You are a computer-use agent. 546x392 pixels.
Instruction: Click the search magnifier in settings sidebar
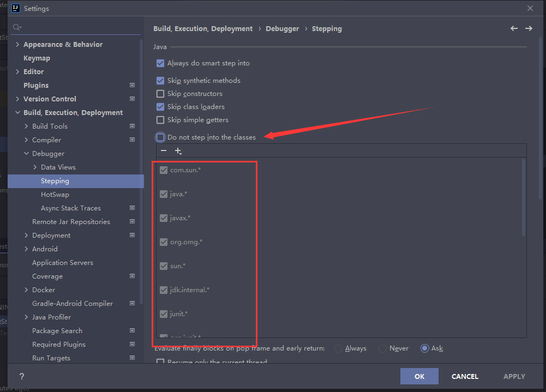(17, 26)
